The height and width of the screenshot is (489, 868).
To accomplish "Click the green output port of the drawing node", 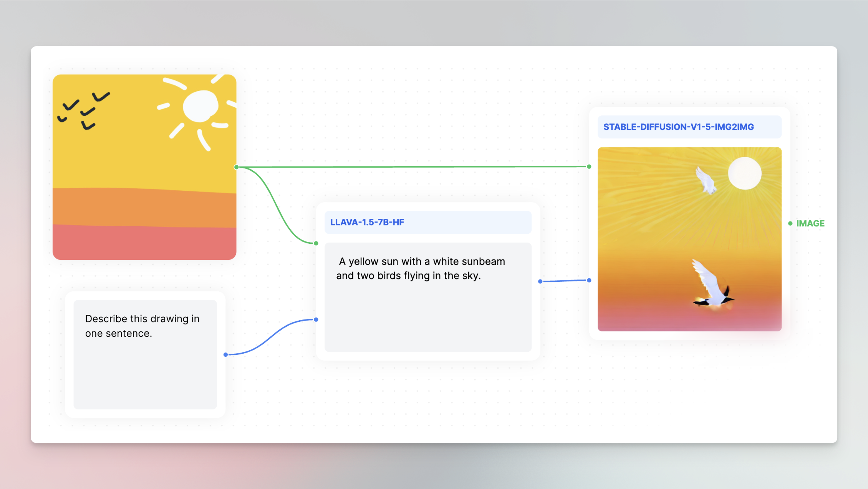I will (x=237, y=167).
